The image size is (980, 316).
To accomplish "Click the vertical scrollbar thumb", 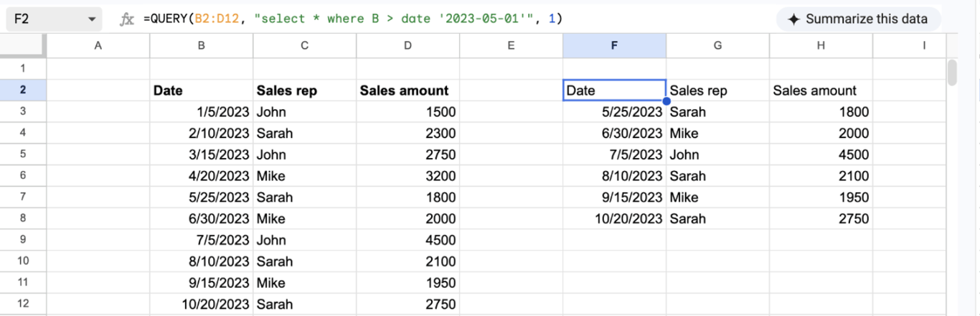I will pos(952,72).
